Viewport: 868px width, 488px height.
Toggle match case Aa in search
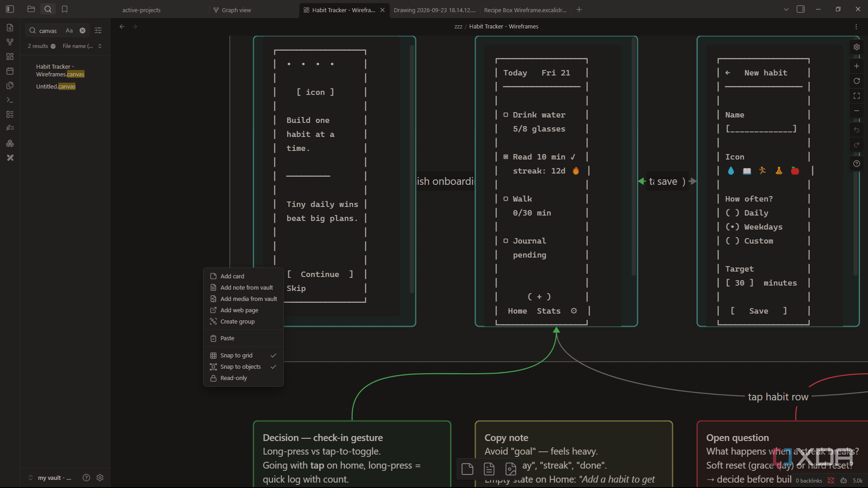(69, 31)
